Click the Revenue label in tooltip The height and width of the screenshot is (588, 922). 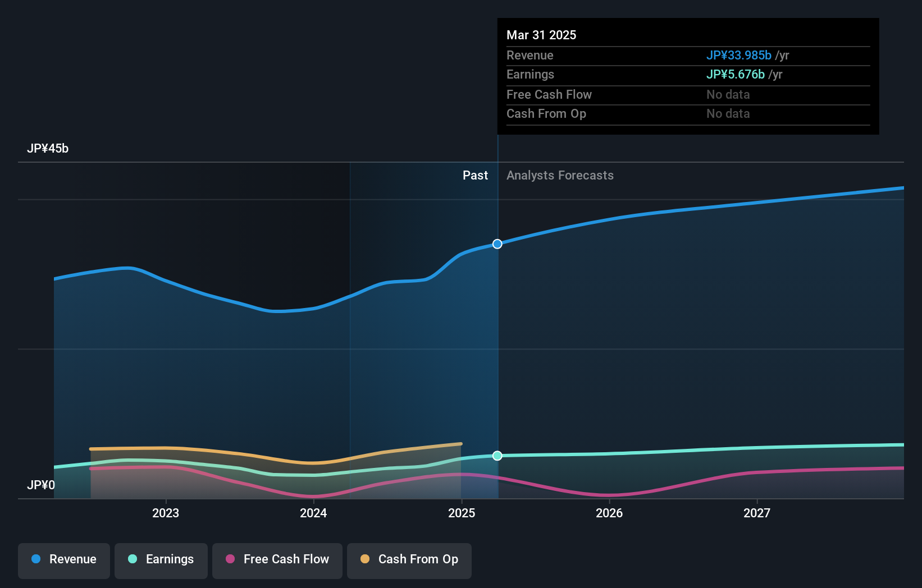(530, 56)
